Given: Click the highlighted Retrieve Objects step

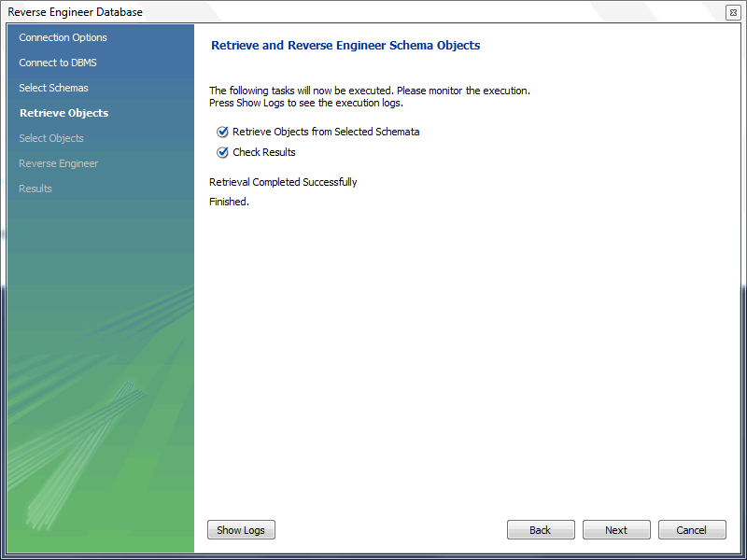Looking at the screenshot, I should (63, 113).
